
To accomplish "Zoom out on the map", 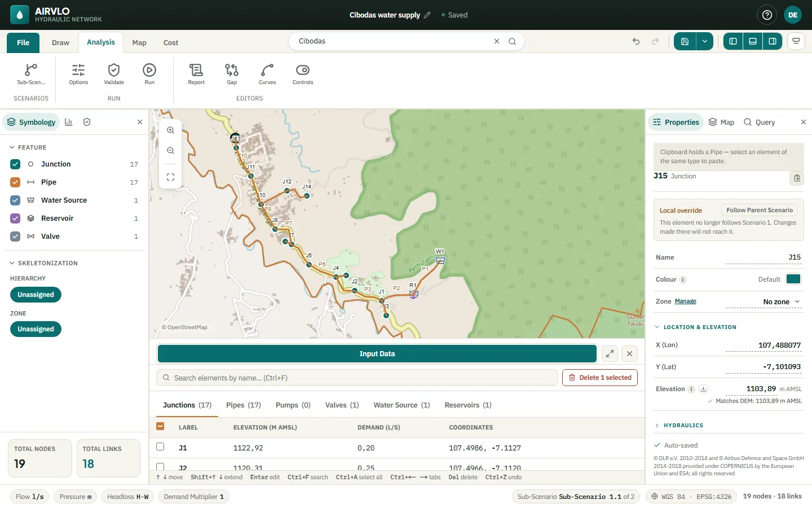I will 170,151.
